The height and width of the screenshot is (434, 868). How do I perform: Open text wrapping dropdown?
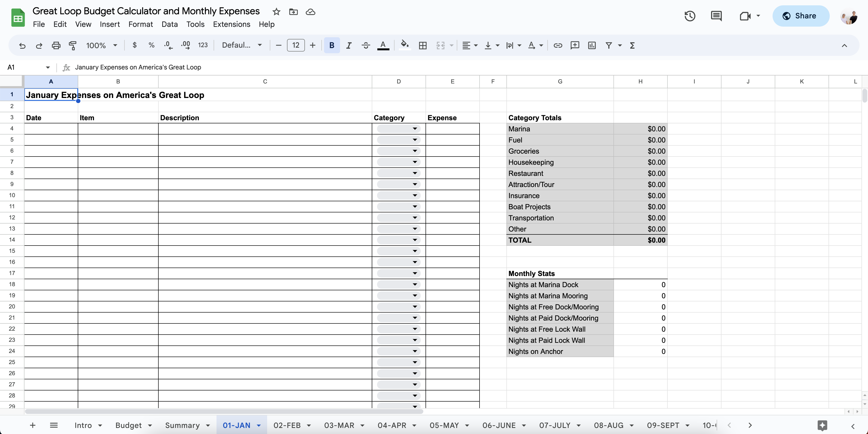(513, 45)
